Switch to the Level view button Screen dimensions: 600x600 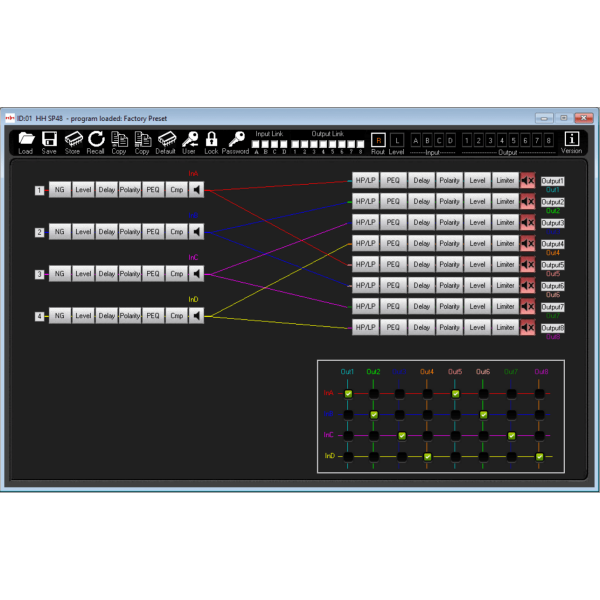click(x=396, y=140)
